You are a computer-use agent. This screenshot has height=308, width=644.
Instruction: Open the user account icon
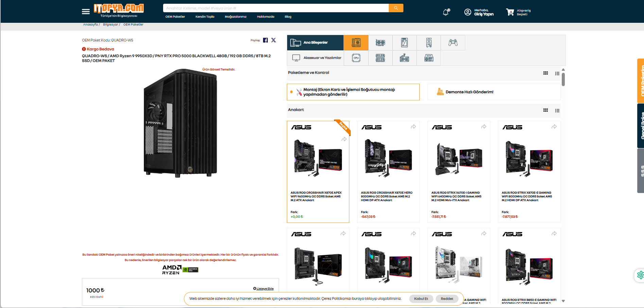(x=468, y=12)
